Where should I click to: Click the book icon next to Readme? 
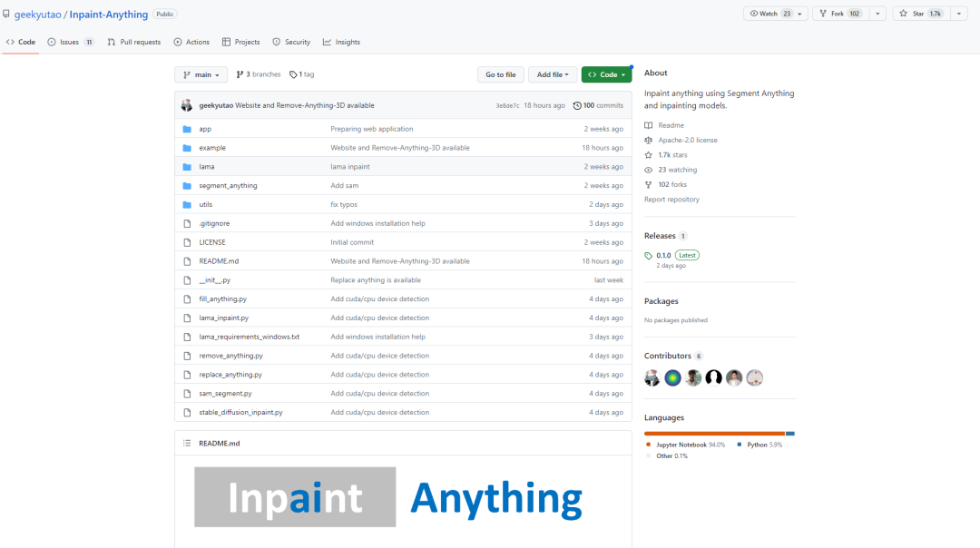[x=648, y=125]
